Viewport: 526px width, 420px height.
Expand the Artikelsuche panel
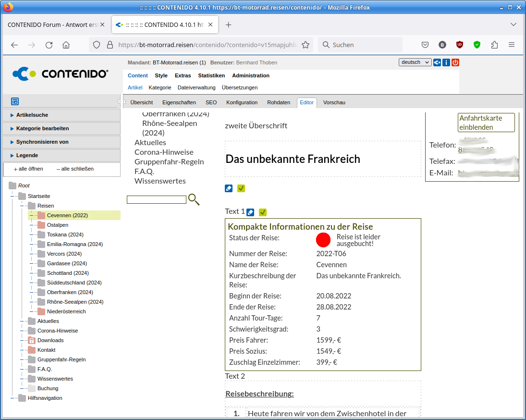click(32, 115)
